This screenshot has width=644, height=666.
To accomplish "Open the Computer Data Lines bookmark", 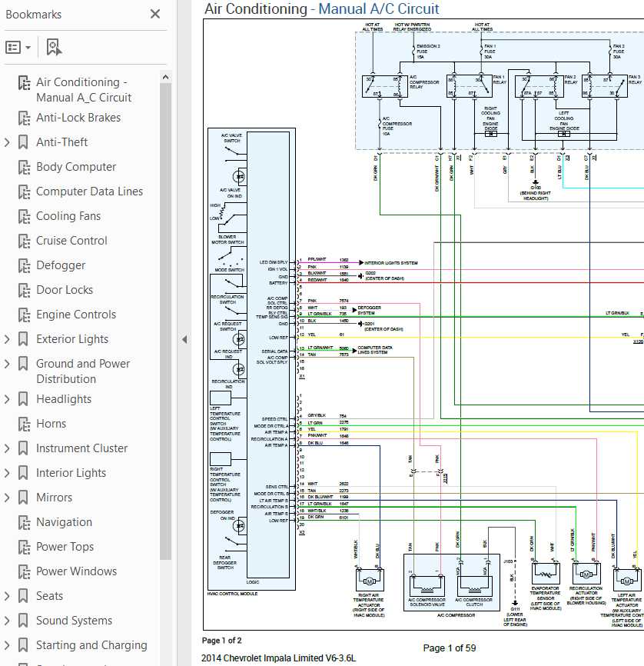I will click(89, 191).
